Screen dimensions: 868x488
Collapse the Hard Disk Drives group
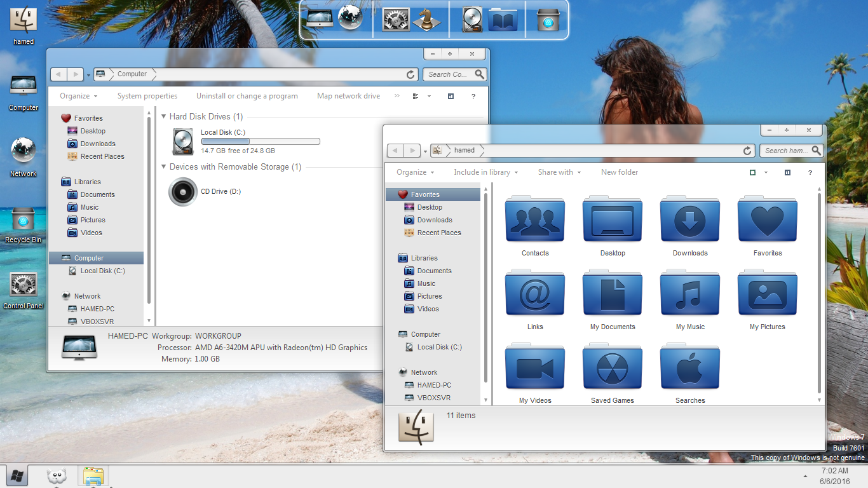[x=164, y=117]
